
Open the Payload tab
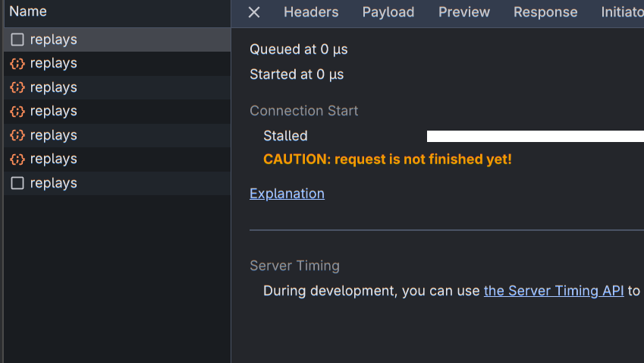pos(388,12)
